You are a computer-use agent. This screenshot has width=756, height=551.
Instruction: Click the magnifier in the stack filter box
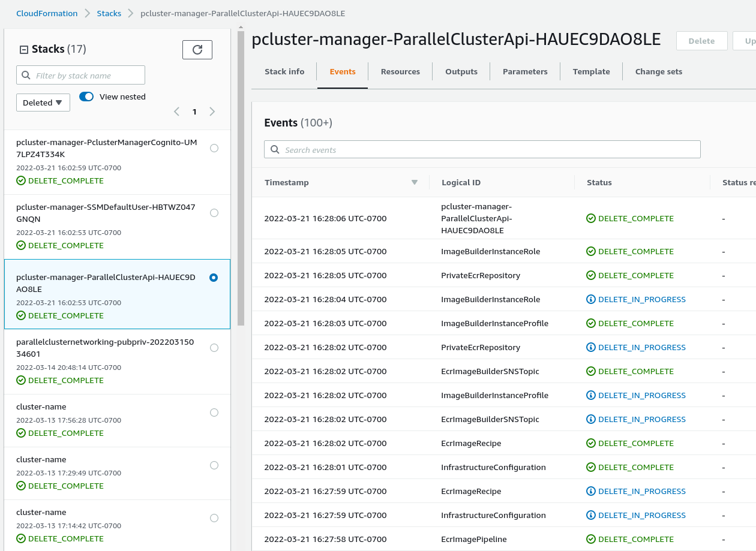click(25, 75)
